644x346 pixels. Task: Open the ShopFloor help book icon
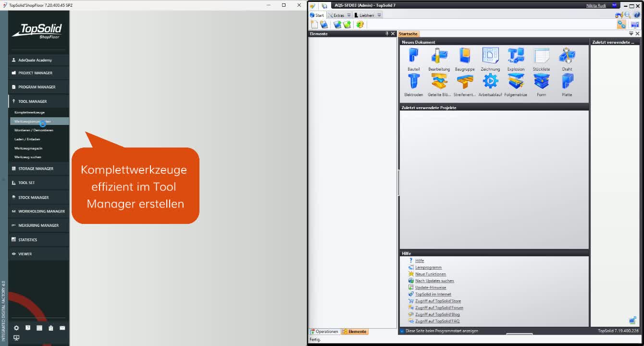pyautogui.click(x=28, y=328)
